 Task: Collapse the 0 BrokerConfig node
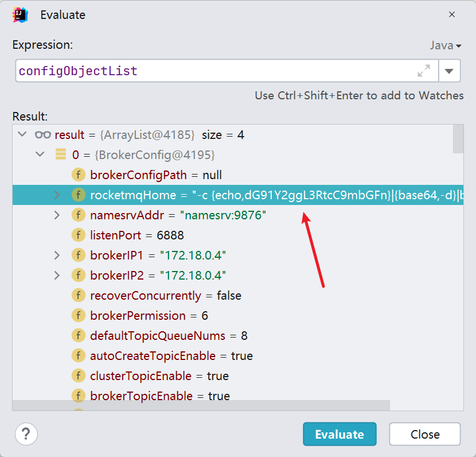pyautogui.click(x=40, y=154)
